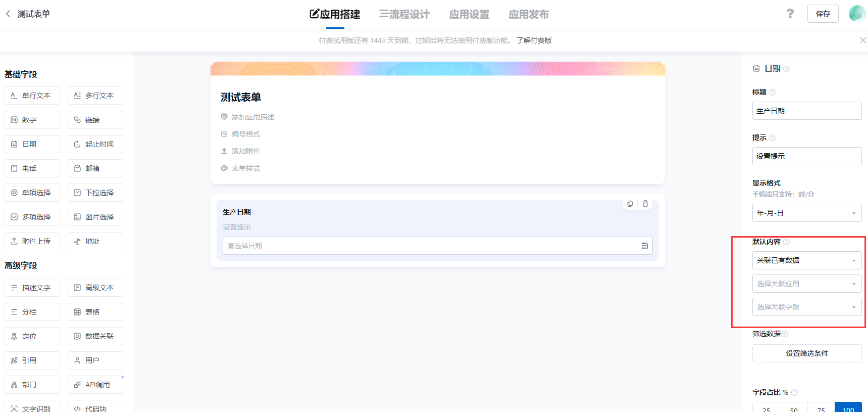Click the 请选择日期 date input

point(437,246)
